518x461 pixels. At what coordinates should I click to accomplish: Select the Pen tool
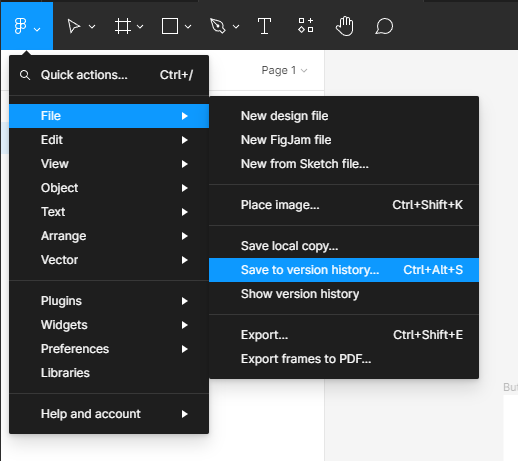pos(218,26)
